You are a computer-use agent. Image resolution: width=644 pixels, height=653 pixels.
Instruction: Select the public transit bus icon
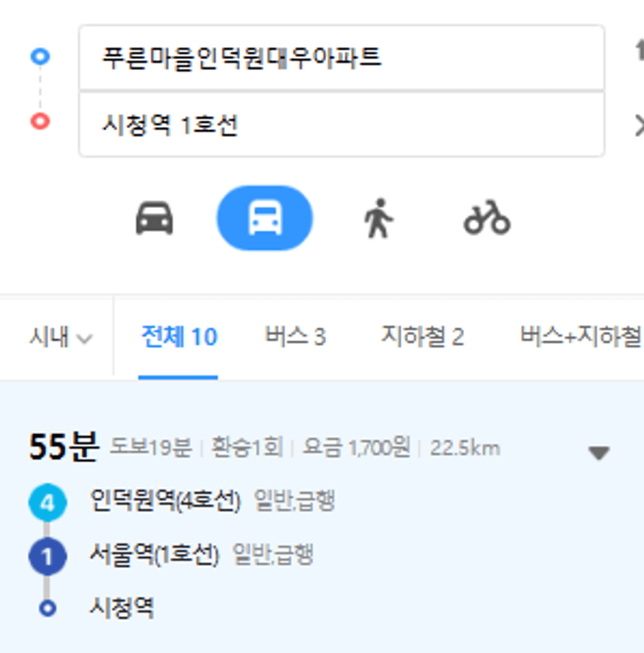pyautogui.click(x=265, y=218)
